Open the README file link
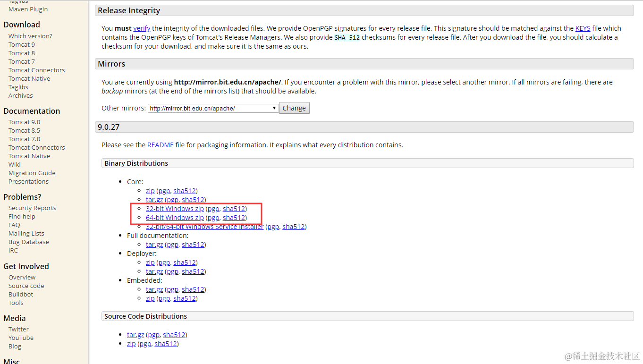The width and height of the screenshot is (643, 364). [x=161, y=145]
